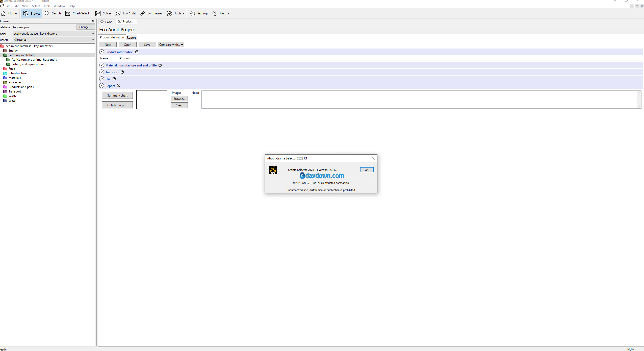Open the View menu
The width and height of the screenshot is (644, 351).
[25, 6]
